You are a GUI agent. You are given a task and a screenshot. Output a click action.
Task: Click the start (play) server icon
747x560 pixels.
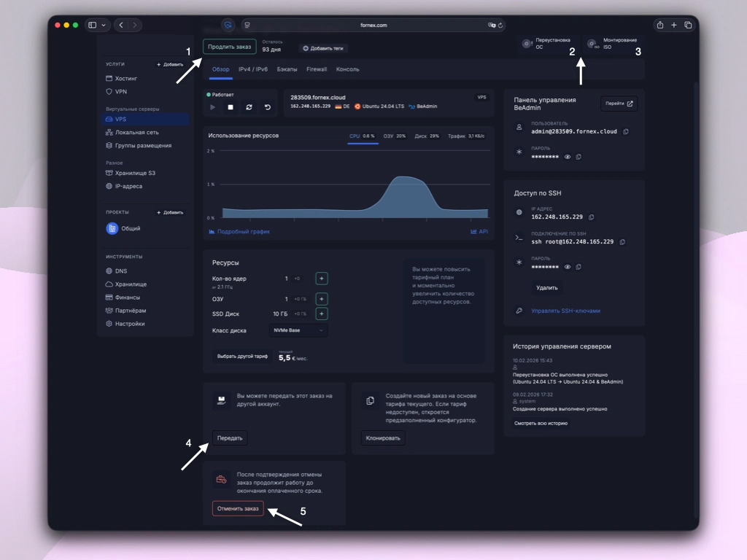212,107
